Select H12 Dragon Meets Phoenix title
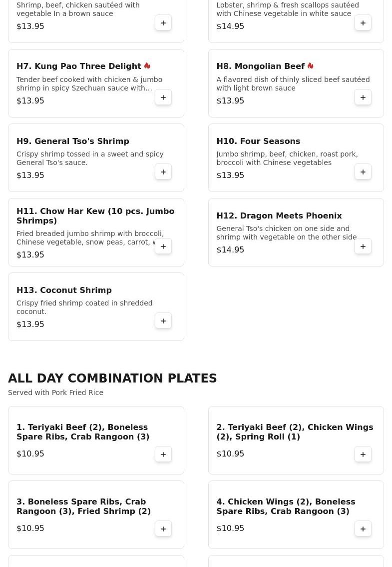The width and height of the screenshot is (392, 567). point(279,216)
